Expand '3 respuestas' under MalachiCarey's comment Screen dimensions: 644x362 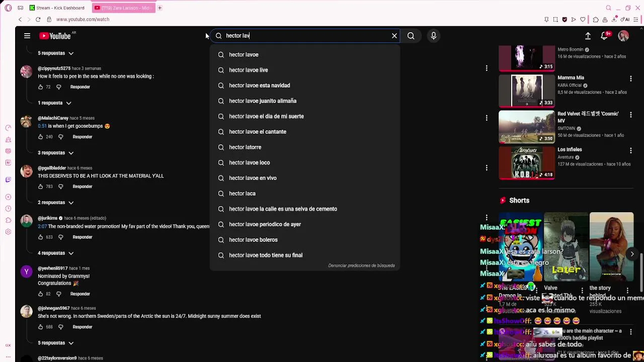coord(56,153)
